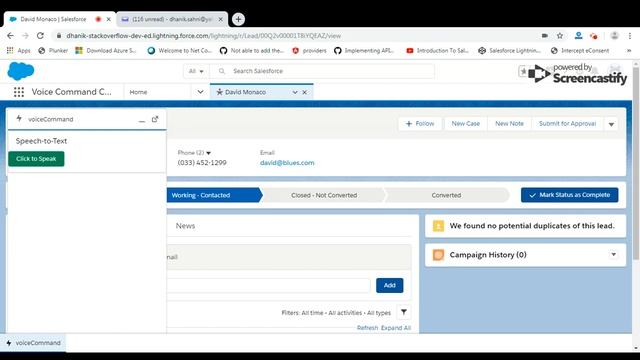Click the Click to Speak button
This screenshot has height=360, width=640.
tap(36, 159)
